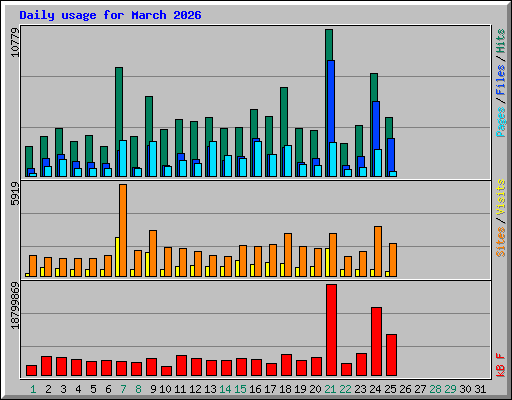Select the yellow sites bar for day 7

pyautogui.click(x=117, y=257)
